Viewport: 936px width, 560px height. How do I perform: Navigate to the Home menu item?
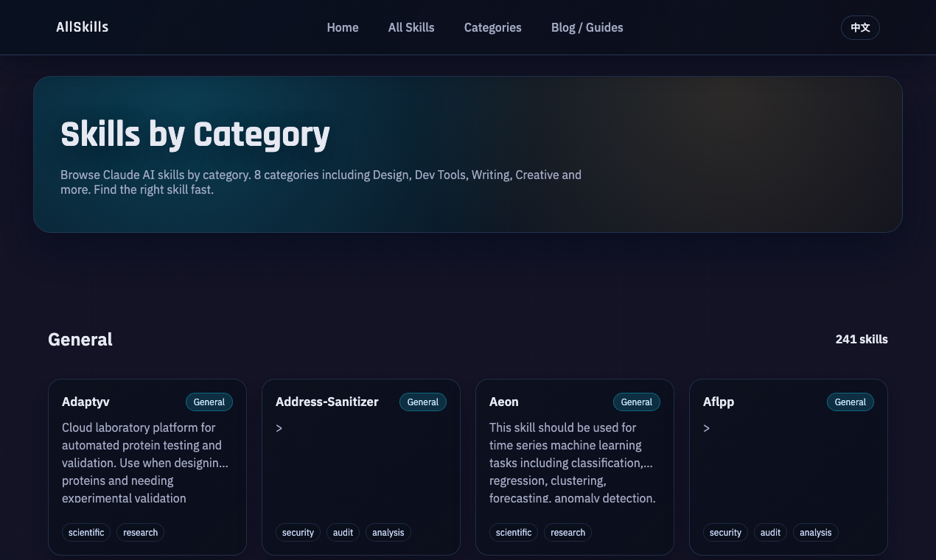(x=343, y=27)
